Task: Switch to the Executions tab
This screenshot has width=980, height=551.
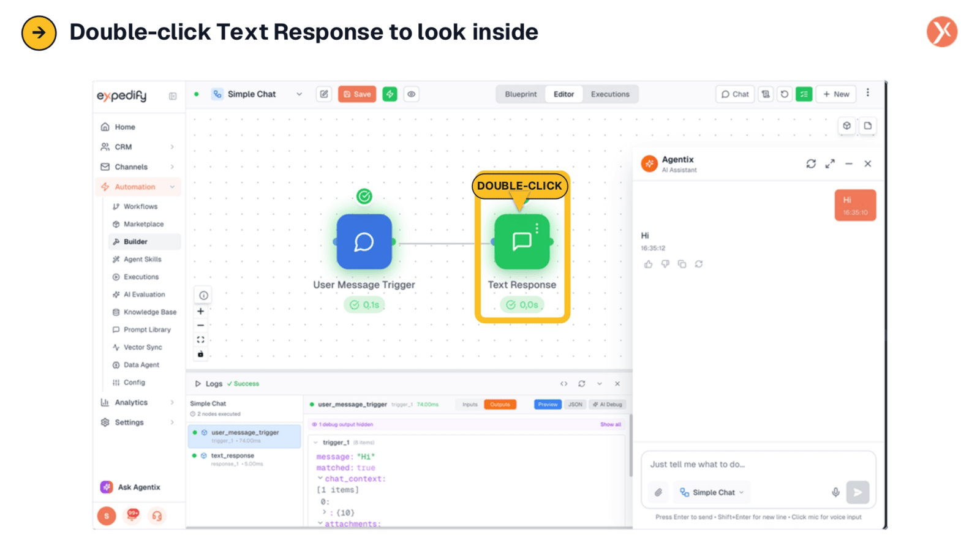Action: (x=610, y=94)
